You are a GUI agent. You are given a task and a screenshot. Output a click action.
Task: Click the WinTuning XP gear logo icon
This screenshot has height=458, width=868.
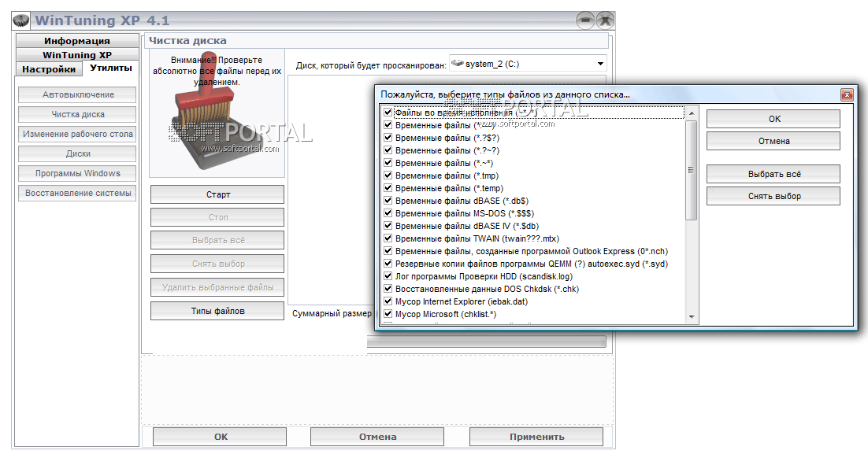(21, 20)
